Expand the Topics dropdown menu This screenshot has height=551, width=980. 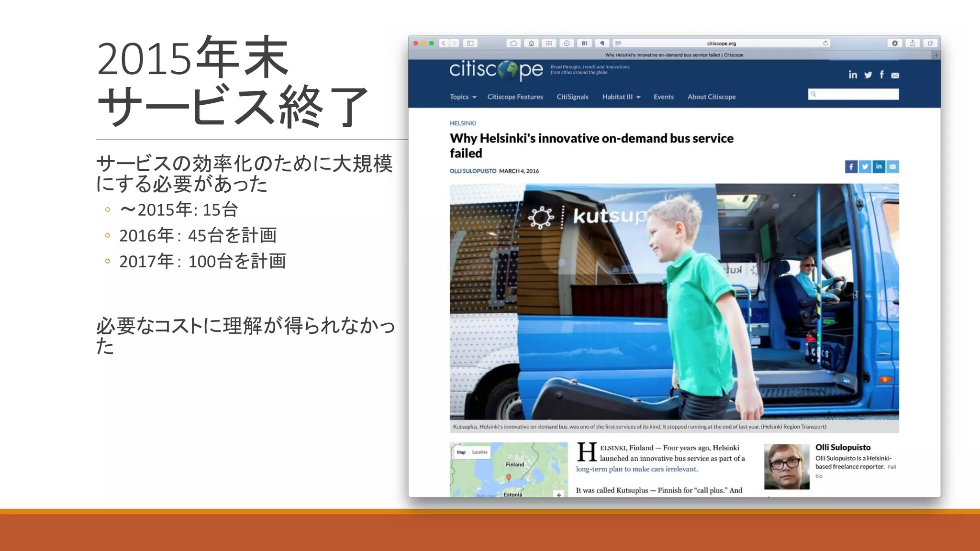tap(463, 97)
